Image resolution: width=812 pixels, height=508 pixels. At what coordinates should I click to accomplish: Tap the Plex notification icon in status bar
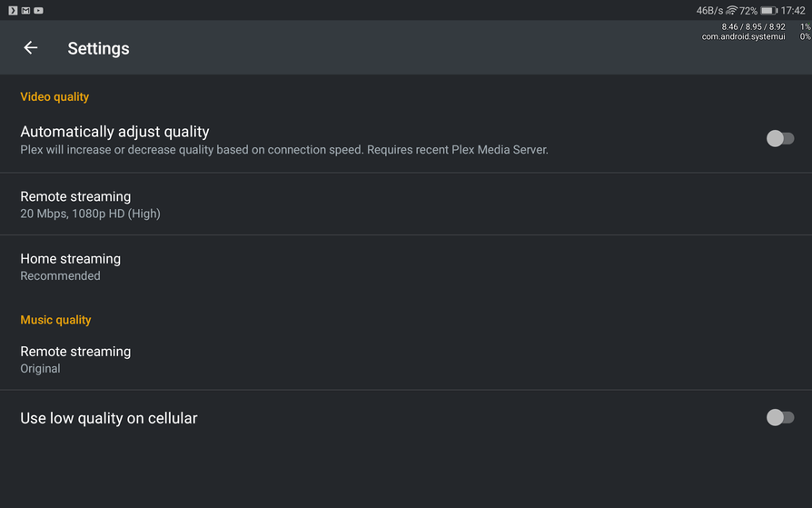tap(13, 10)
